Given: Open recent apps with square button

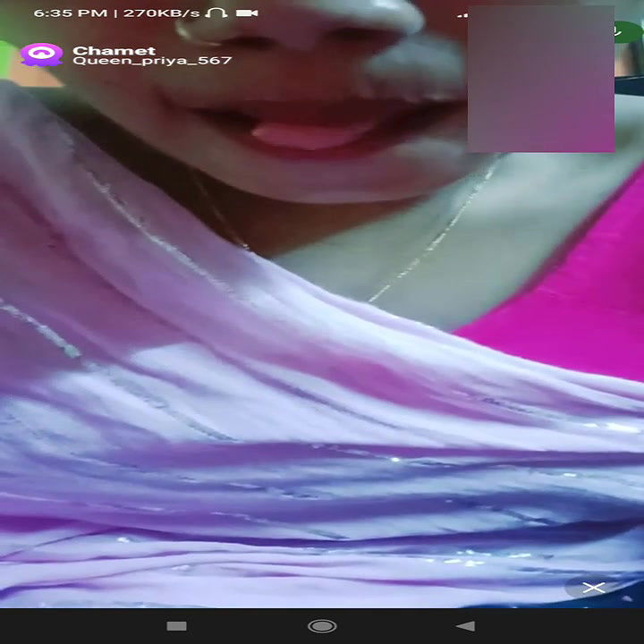Looking at the screenshot, I should tap(176, 626).
